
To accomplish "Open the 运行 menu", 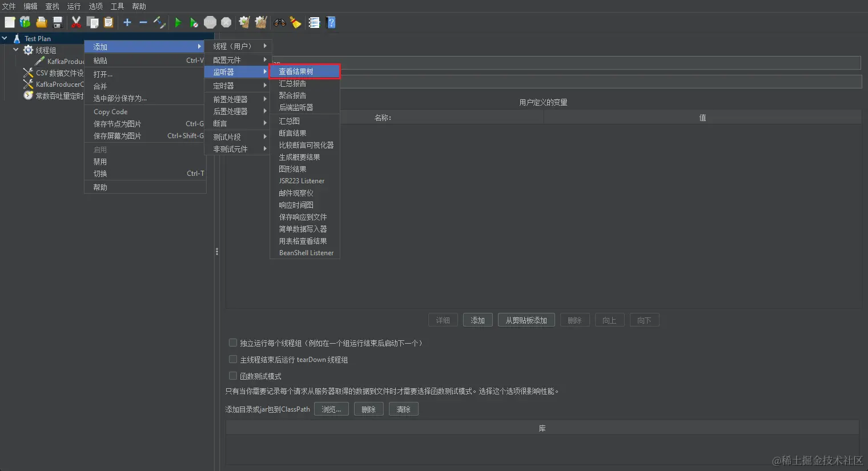I will pos(74,6).
